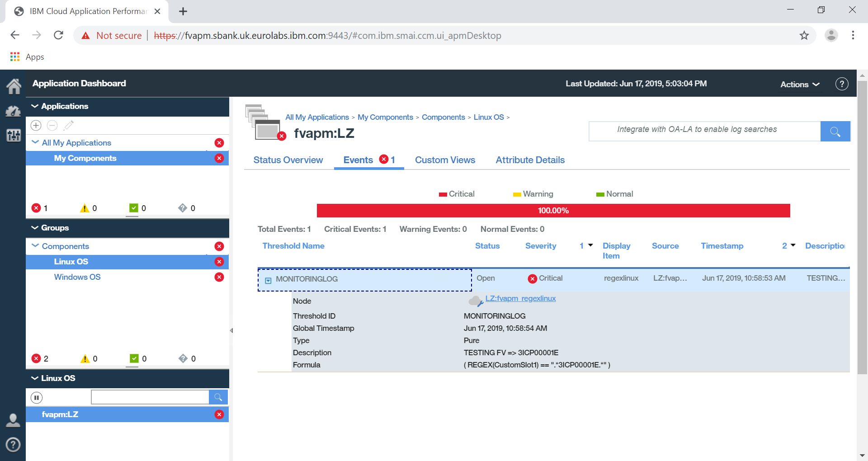868x461 pixels.
Task: Open a new browser tab
Action: point(183,11)
